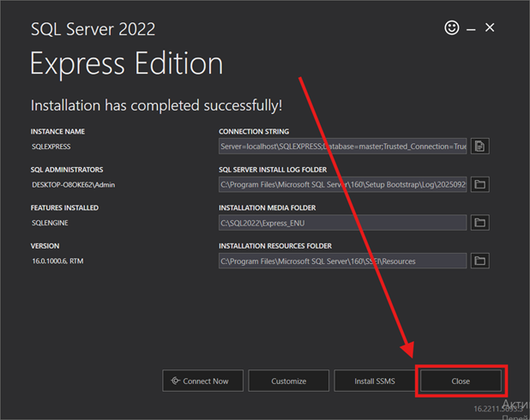Click the 16.0.1000.6, RTM version value
This screenshot has width=530, height=420.
(57, 261)
